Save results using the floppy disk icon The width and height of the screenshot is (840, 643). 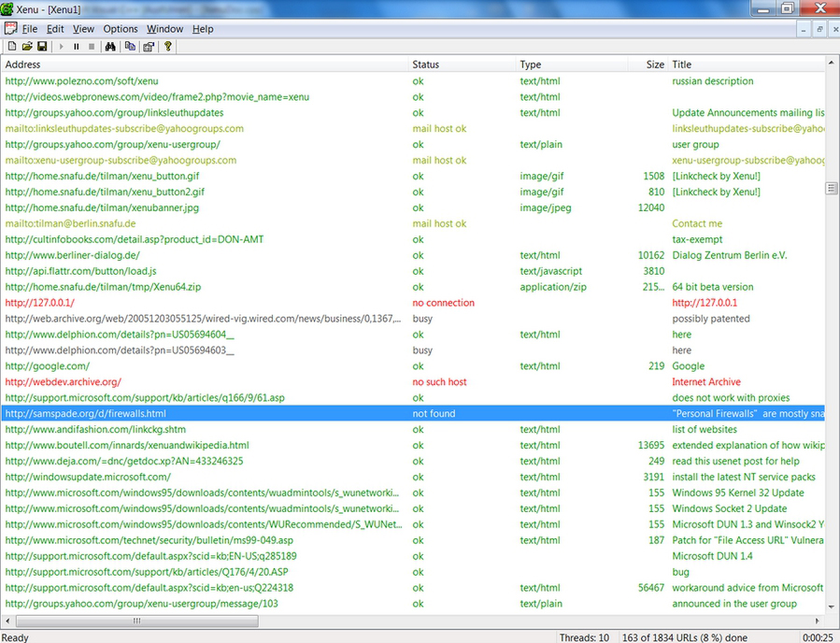point(42,47)
